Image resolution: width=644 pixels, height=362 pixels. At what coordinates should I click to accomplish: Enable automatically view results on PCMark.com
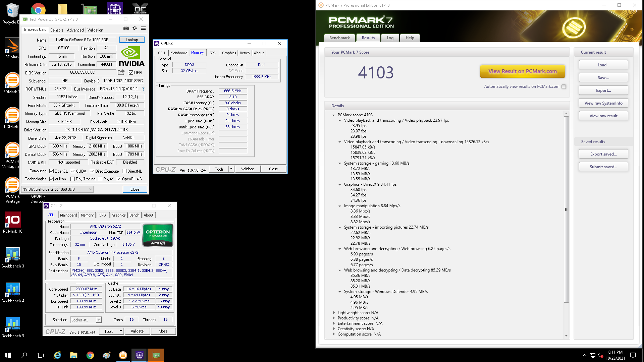(564, 86)
